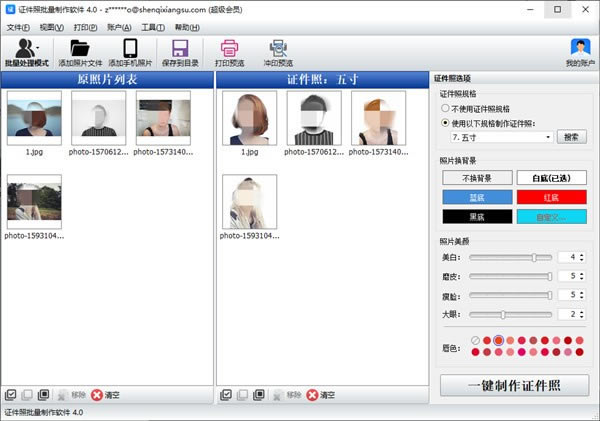Click red 清空 icon under ID photo panel
This screenshot has width=600, height=421.
click(x=312, y=395)
